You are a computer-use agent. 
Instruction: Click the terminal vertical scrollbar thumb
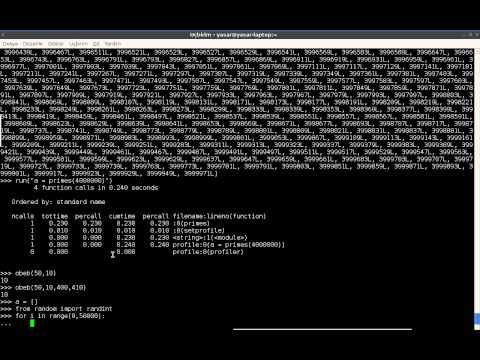click(x=477, y=318)
